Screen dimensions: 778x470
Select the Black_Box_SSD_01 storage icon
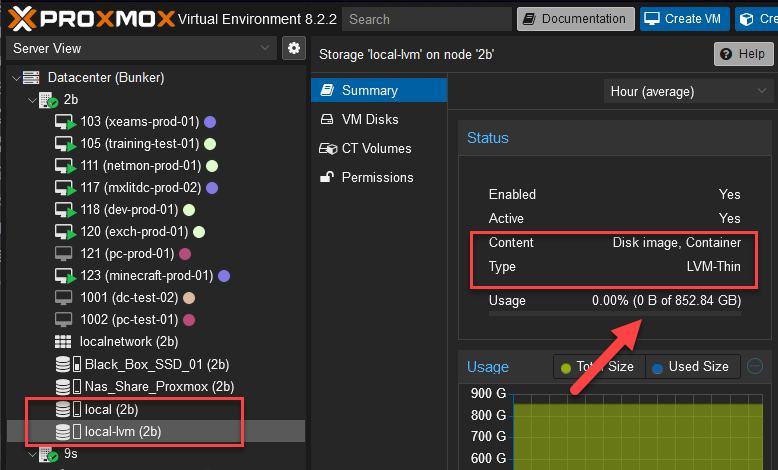tap(64, 364)
